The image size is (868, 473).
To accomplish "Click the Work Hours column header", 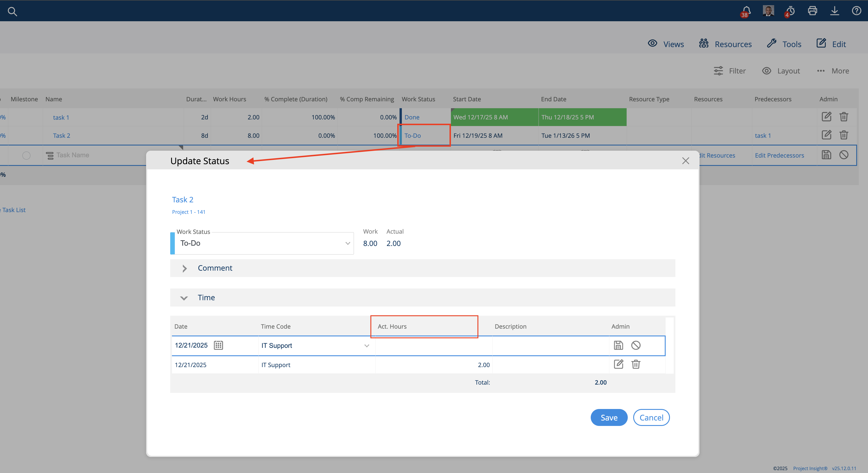I will 229,99.
